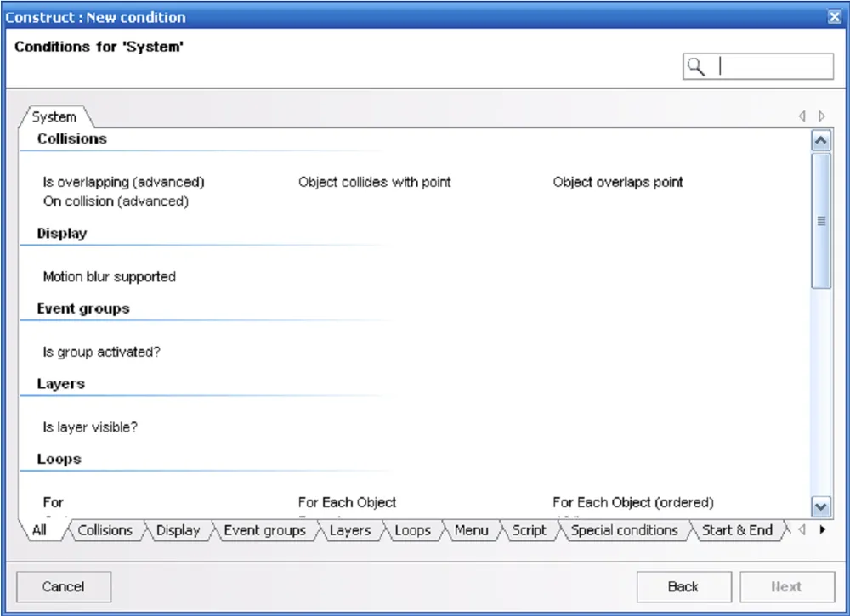
Task: Switch to the All category tab
Action: click(40, 530)
